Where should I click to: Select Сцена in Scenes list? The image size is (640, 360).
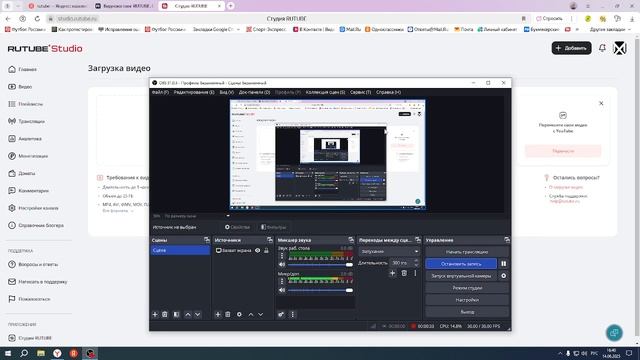(x=180, y=250)
